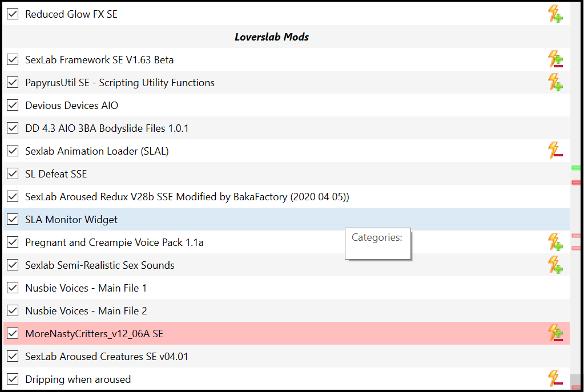This screenshot has height=392, width=584.
Task: Toggle DD 4.3 AIO 3BA Bodyslide Files checkbox
Action: (13, 128)
